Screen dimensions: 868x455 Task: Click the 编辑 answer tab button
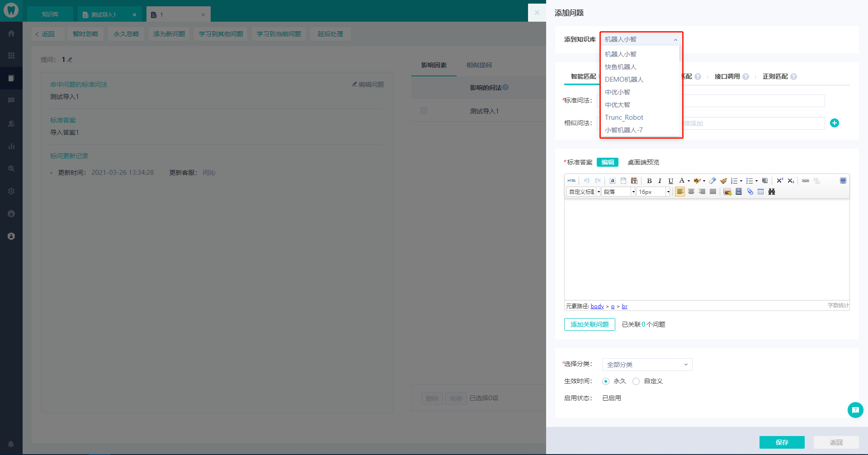pos(608,162)
